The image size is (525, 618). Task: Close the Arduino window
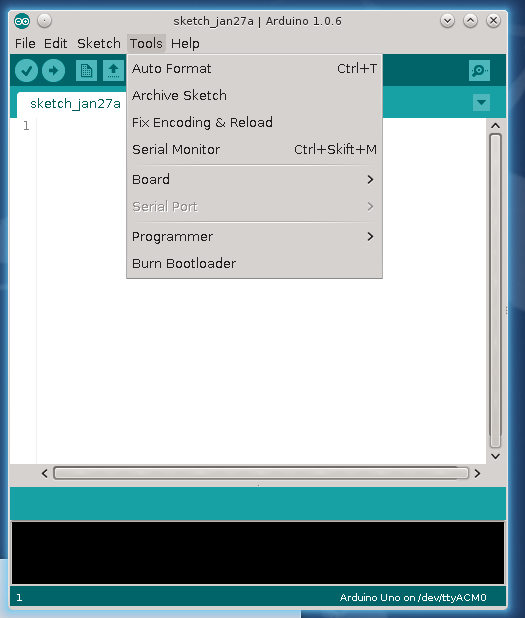pos(493,20)
